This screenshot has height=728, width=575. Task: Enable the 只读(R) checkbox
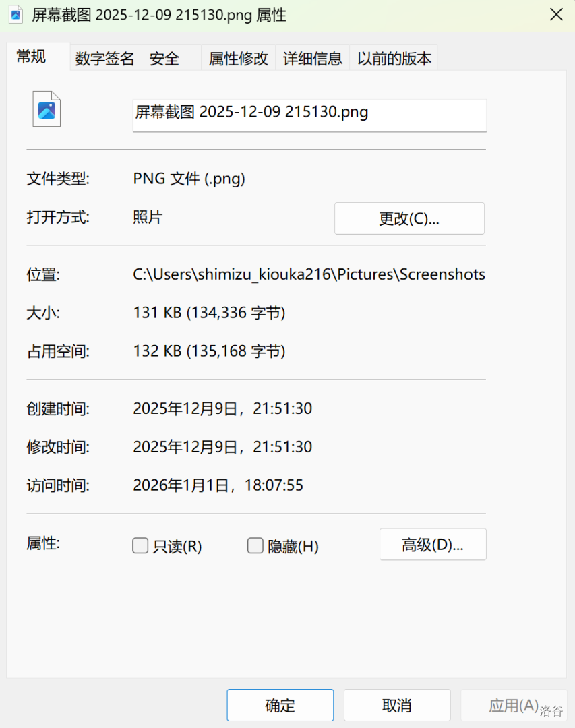pyautogui.click(x=140, y=546)
